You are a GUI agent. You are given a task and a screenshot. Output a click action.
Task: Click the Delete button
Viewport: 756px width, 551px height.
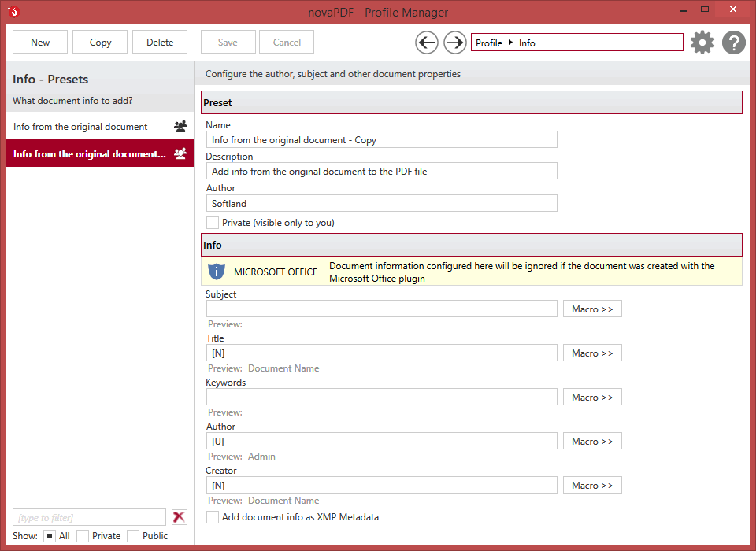click(x=160, y=42)
